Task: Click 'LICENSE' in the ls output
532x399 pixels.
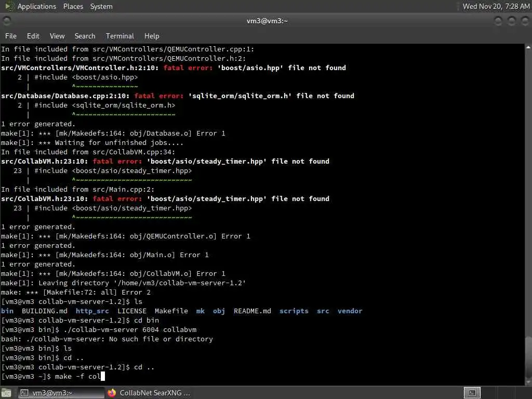Action: (132, 311)
